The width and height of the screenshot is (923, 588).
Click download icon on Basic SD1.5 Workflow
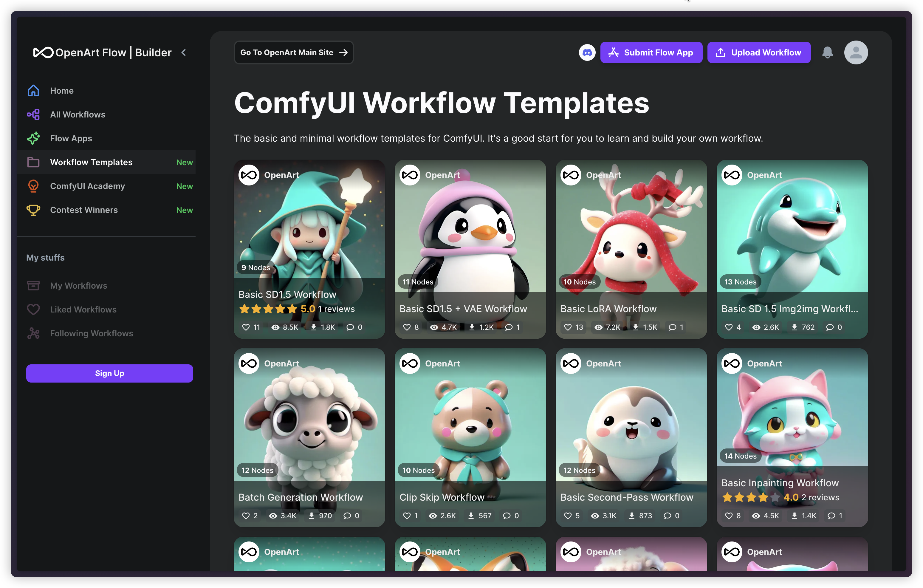pos(314,327)
